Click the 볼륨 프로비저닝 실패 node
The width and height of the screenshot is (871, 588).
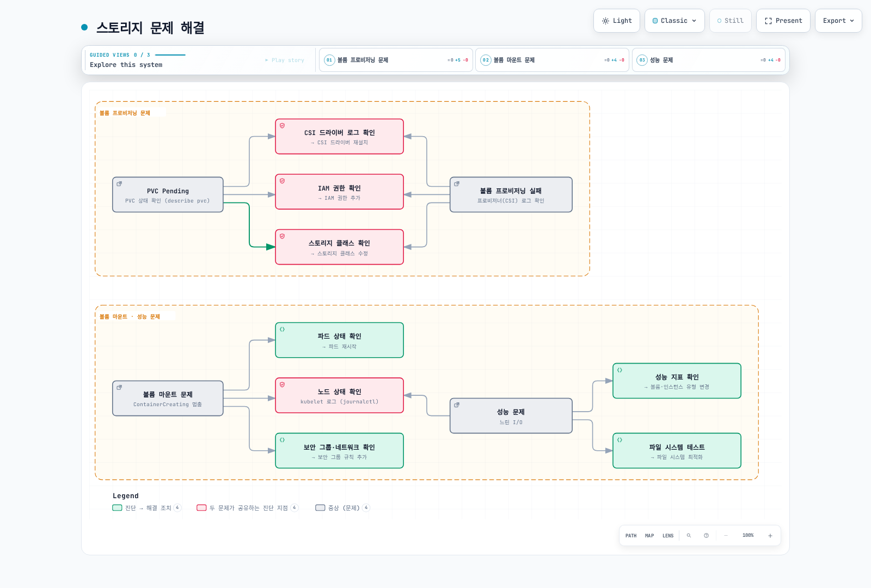click(x=511, y=194)
